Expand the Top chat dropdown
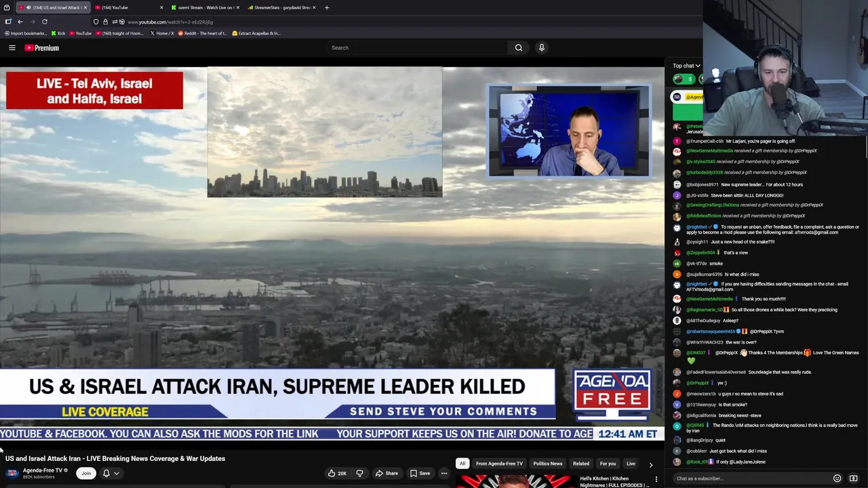868x488 pixels. click(686, 66)
